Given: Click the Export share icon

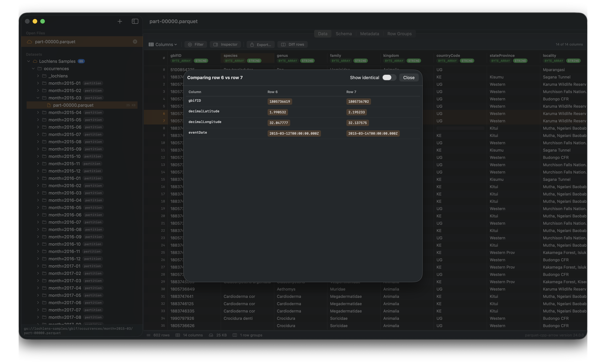Looking at the screenshot, I should click(x=252, y=44).
